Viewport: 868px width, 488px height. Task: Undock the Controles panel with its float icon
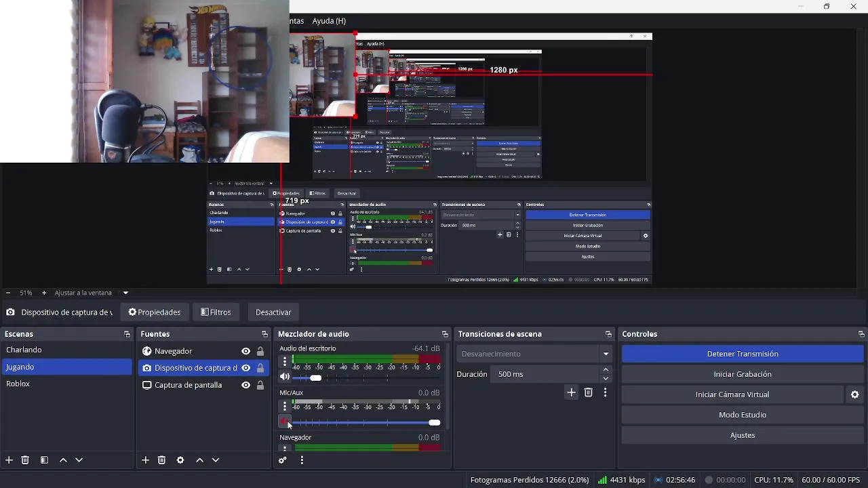[861, 334]
